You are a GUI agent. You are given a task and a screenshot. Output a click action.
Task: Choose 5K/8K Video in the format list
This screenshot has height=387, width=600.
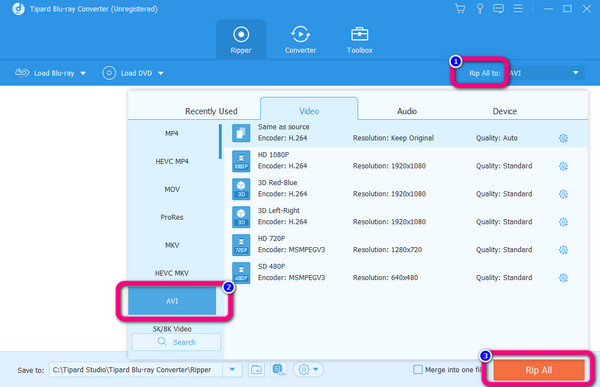[x=172, y=329]
